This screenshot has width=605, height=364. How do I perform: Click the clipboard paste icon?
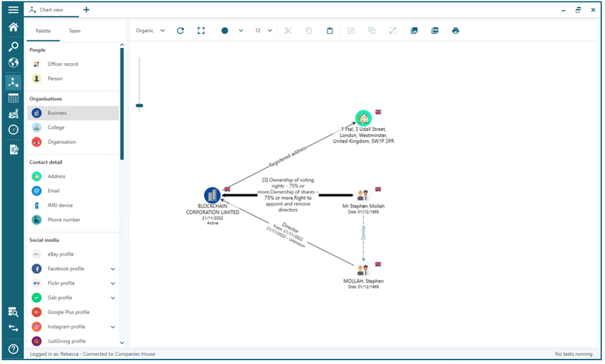pyautogui.click(x=329, y=30)
